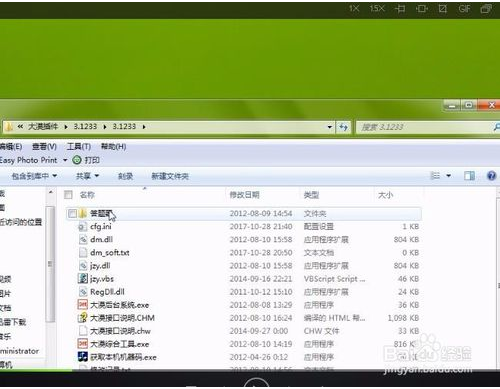Click the file name RegDll.dll
Viewport: 500px width, 389px height.
pyautogui.click(x=107, y=292)
